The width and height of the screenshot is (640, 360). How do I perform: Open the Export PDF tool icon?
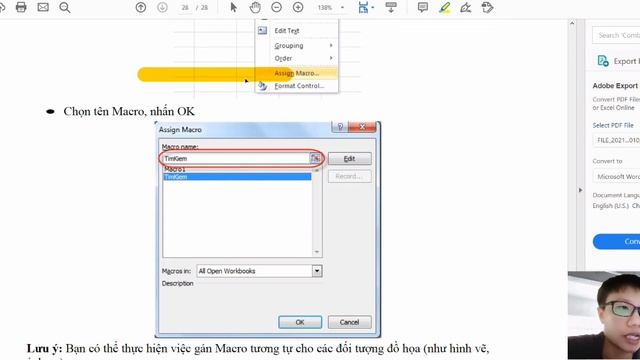(603, 61)
